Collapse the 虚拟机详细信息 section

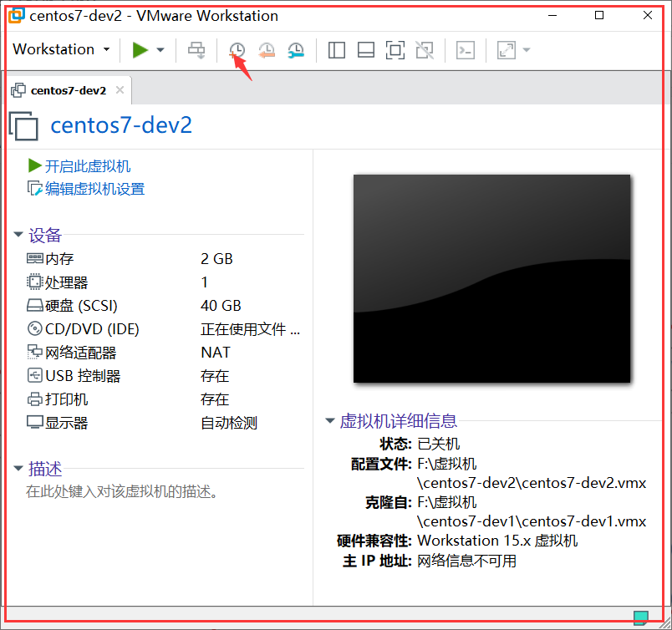[329, 421]
